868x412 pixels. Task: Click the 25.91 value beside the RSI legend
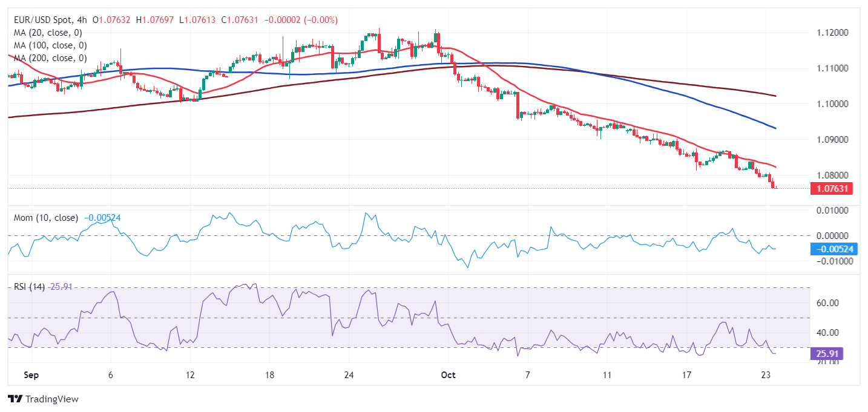(61, 286)
